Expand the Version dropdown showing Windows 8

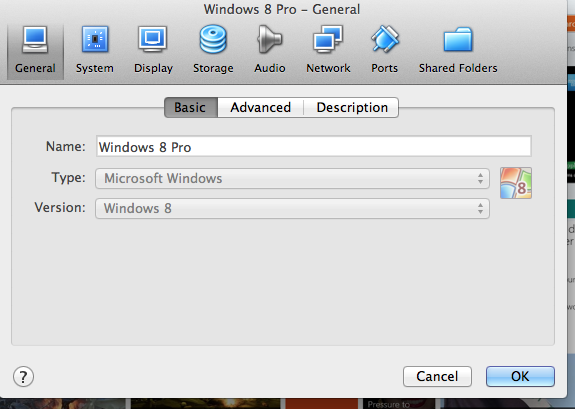(292, 209)
